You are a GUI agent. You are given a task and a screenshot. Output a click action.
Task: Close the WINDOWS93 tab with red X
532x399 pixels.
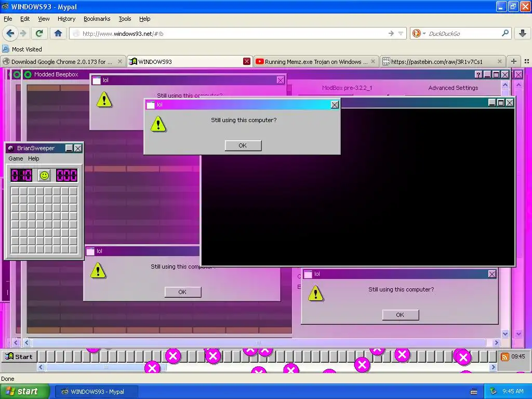[x=247, y=61]
